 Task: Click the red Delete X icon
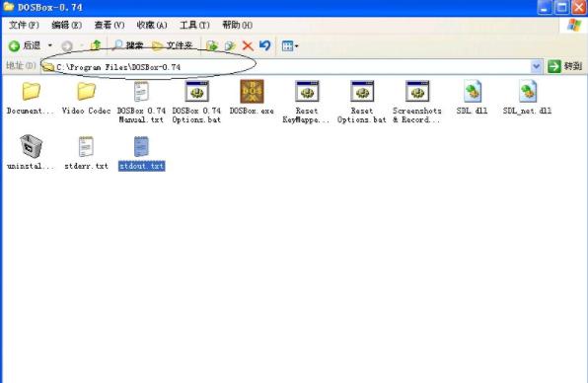[x=248, y=45]
